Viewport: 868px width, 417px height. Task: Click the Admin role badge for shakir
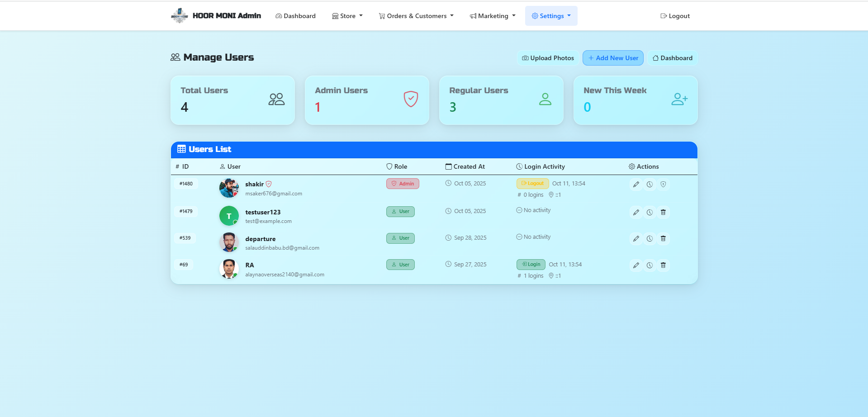403,184
